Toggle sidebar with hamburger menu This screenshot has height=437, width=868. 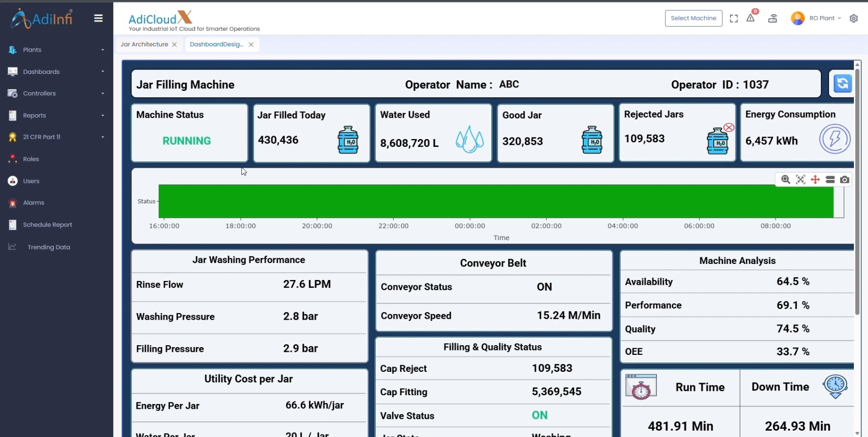[x=98, y=18]
